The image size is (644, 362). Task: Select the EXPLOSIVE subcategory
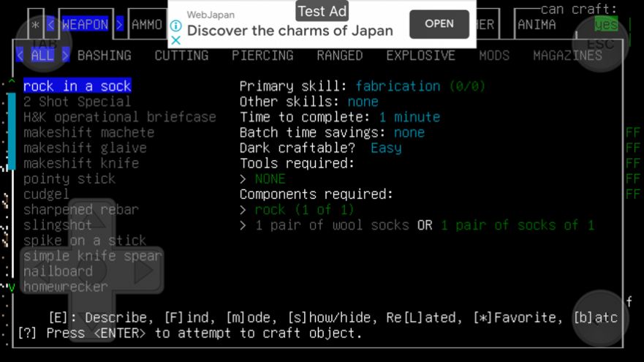(x=420, y=56)
